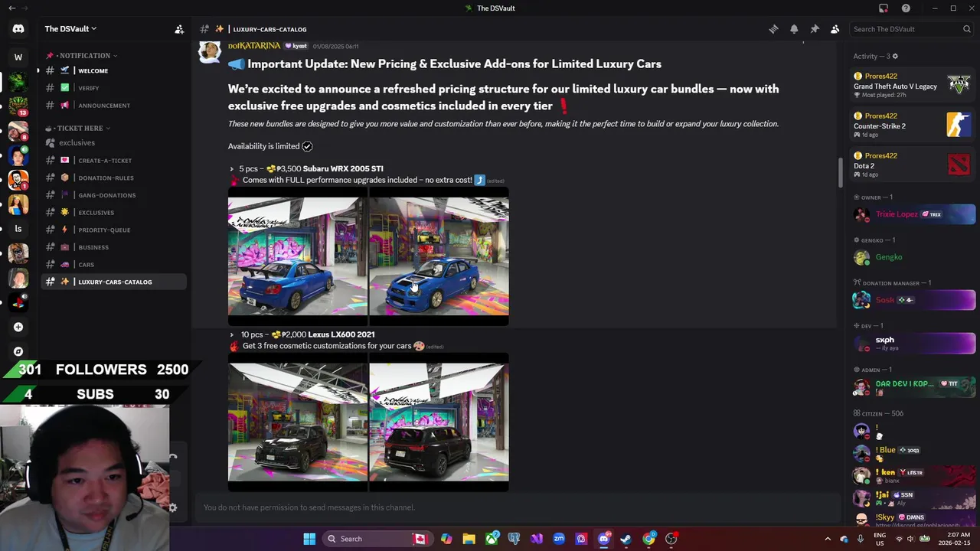Open left Subaru WRX rear-view image
980x551 pixels.
(298, 256)
